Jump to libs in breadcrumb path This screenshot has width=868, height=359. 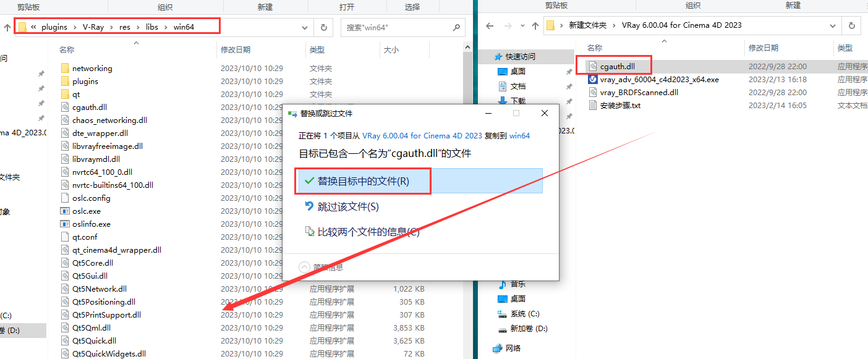pos(152,27)
